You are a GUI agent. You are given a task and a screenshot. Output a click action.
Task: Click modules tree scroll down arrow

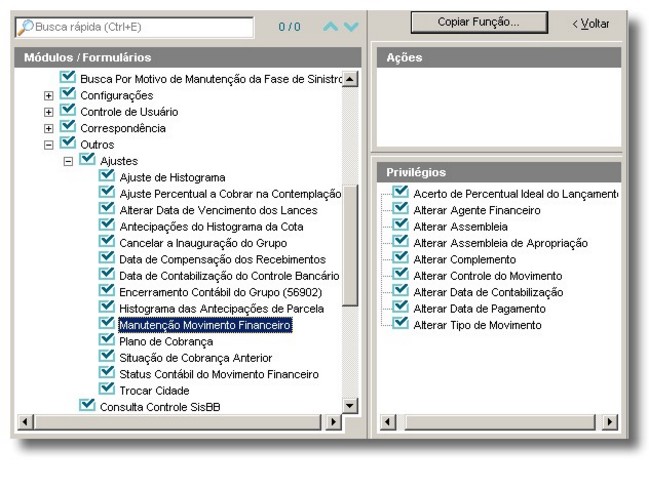(350, 405)
